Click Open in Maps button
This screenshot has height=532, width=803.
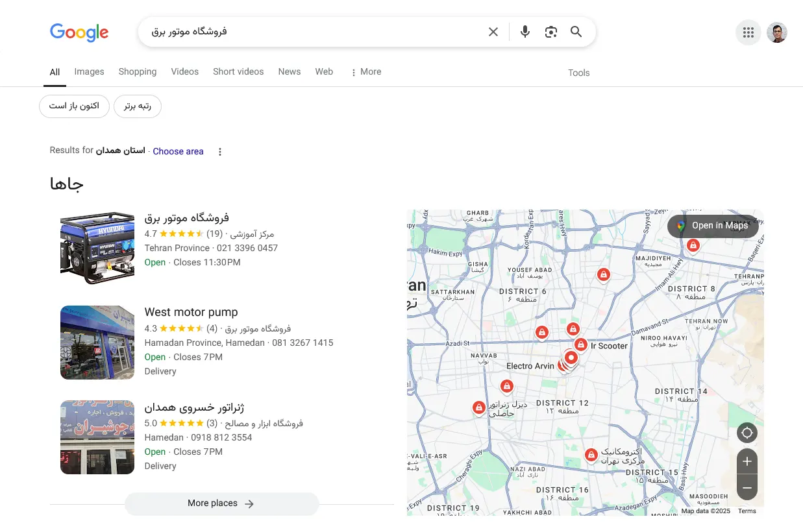[x=713, y=226]
